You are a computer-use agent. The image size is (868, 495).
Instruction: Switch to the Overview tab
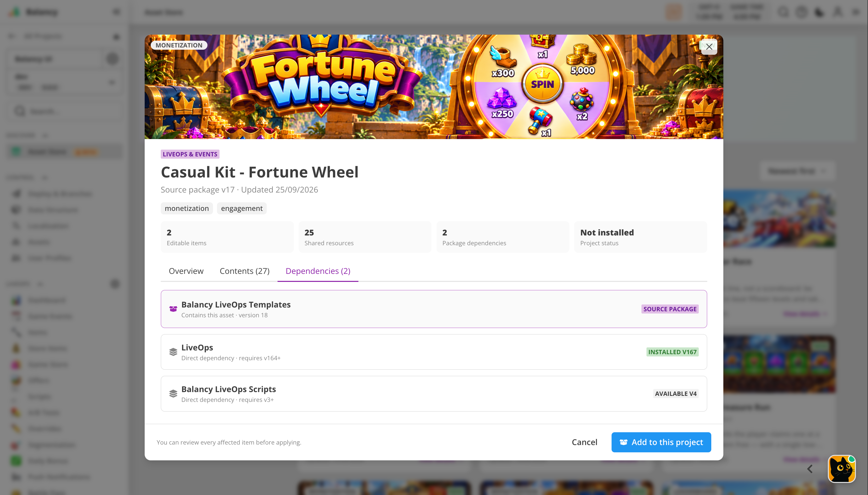186,271
